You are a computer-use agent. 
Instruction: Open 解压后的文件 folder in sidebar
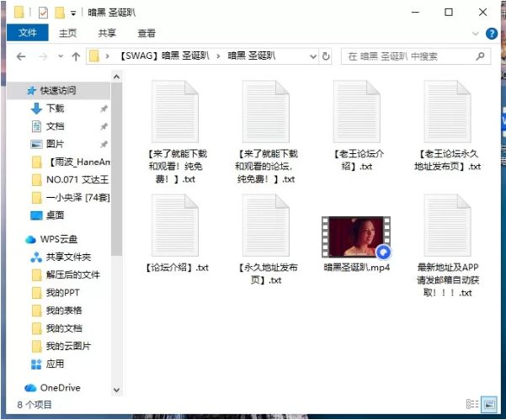click(x=67, y=275)
